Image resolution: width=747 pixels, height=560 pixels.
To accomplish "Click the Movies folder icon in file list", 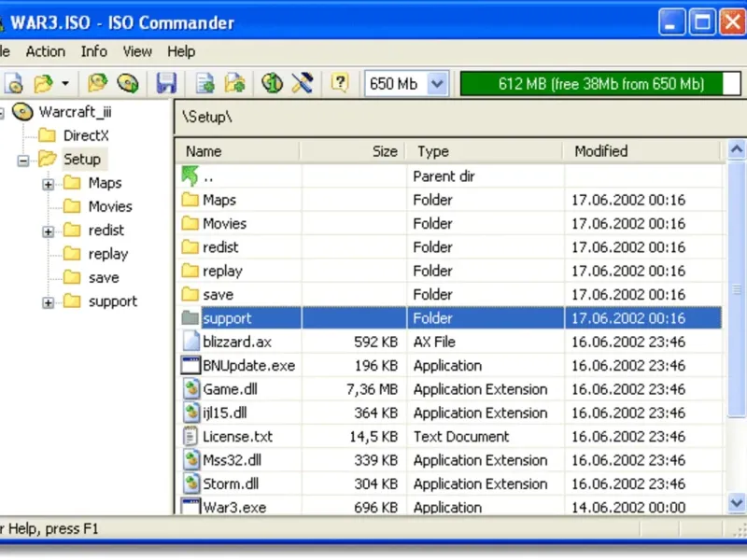I will click(x=190, y=223).
